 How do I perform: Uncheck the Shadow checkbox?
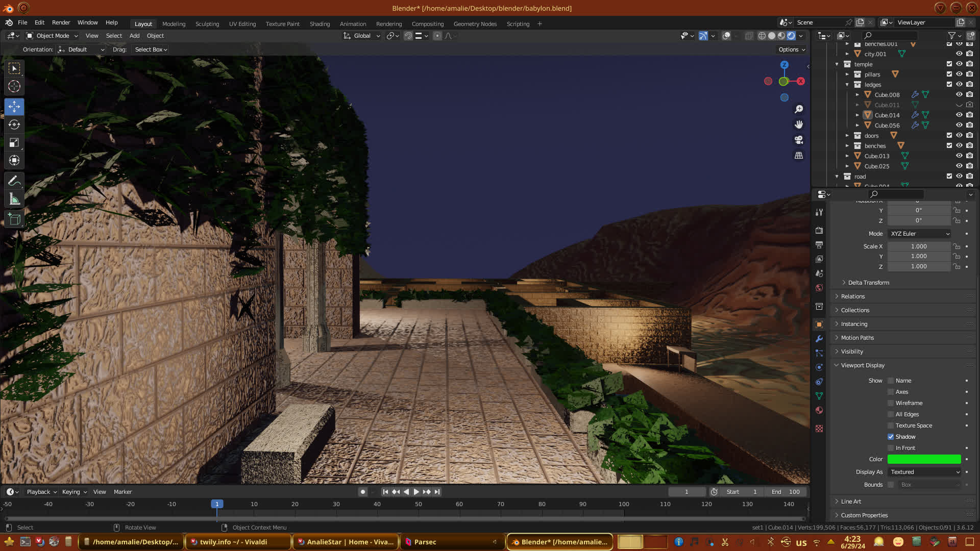(x=891, y=437)
